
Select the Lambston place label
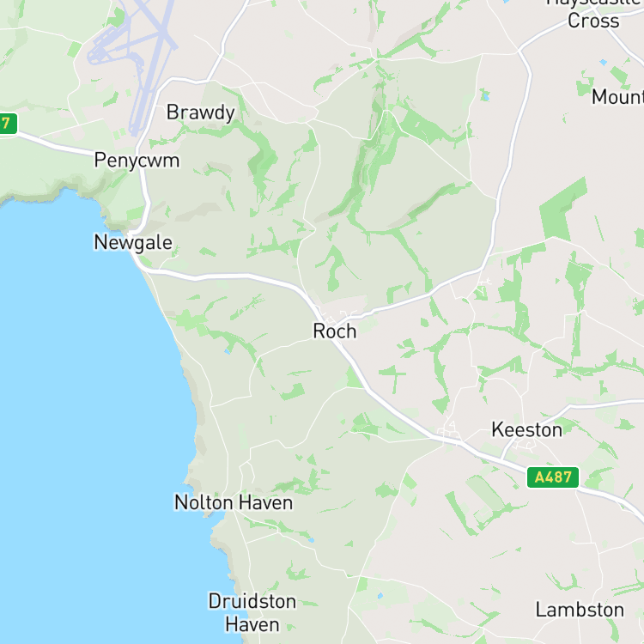point(580,610)
